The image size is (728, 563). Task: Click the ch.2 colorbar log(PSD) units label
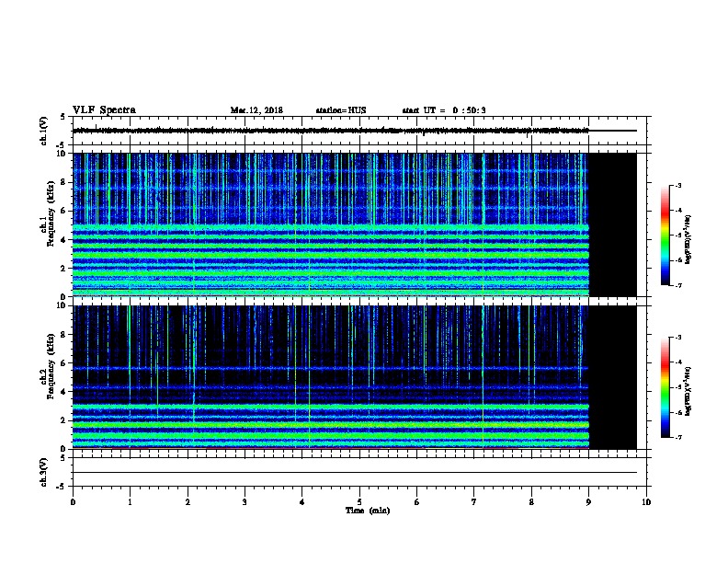tap(688, 391)
